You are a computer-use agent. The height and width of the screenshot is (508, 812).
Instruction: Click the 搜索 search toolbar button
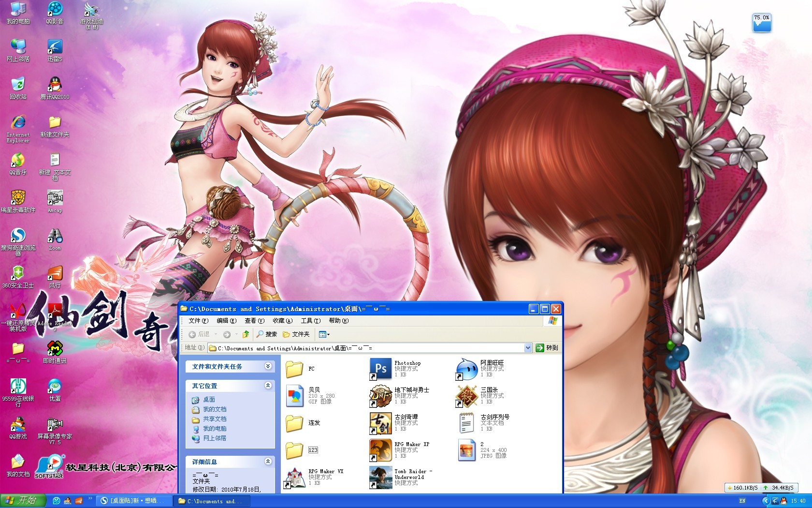click(x=266, y=334)
